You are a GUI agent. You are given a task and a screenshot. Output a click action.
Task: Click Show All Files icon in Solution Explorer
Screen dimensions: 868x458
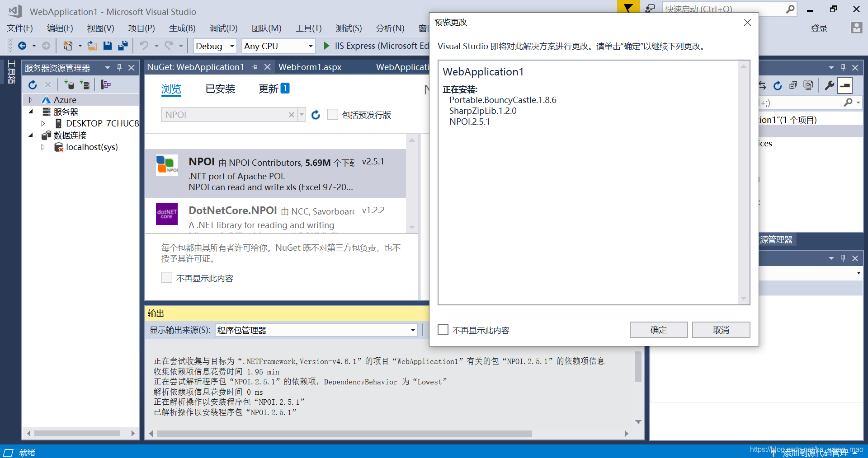click(808, 85)
